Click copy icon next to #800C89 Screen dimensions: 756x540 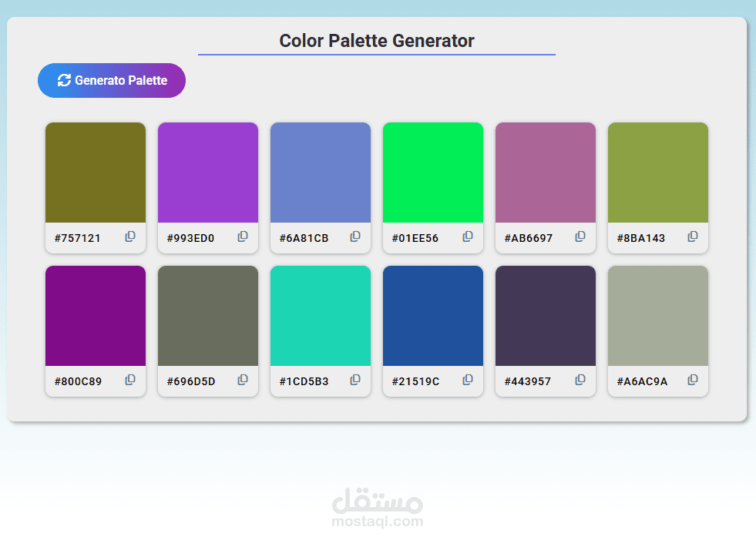pos(130,380)
